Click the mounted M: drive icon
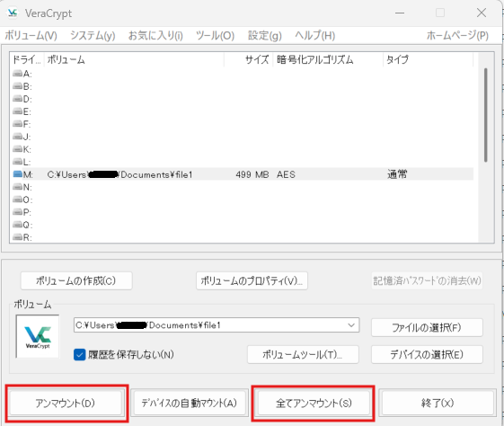Viewport: 504px width, 426px height. pos(18,174)
